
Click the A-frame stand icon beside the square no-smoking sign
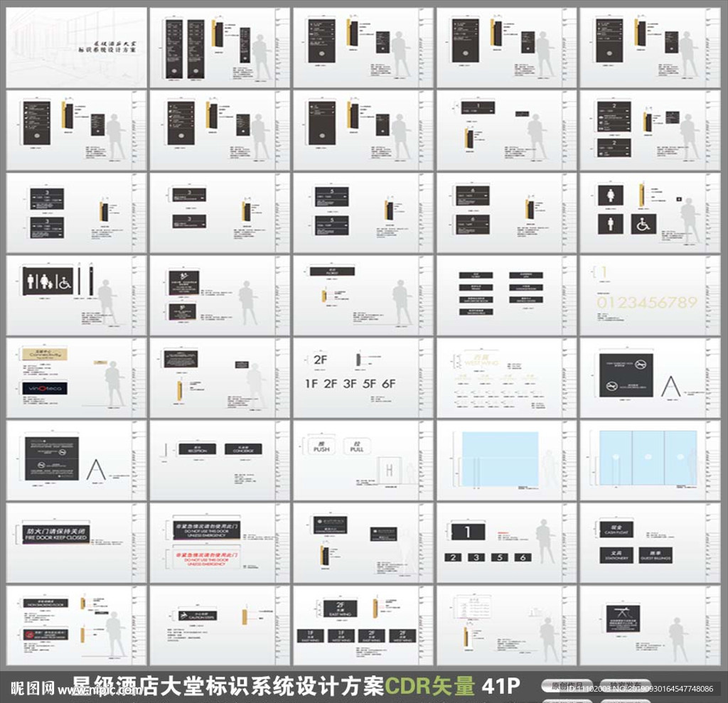pos(670,386)
